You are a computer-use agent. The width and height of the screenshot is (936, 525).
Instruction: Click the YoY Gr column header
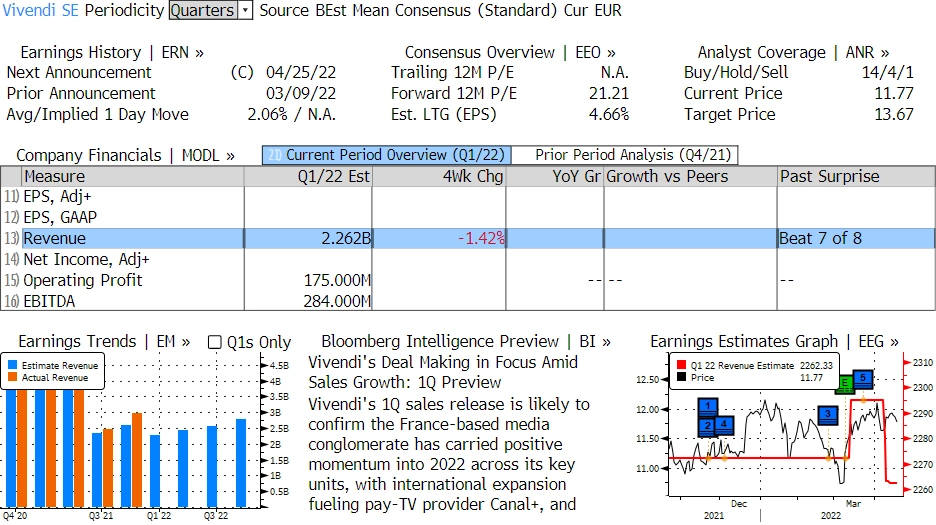click(555, 177)
